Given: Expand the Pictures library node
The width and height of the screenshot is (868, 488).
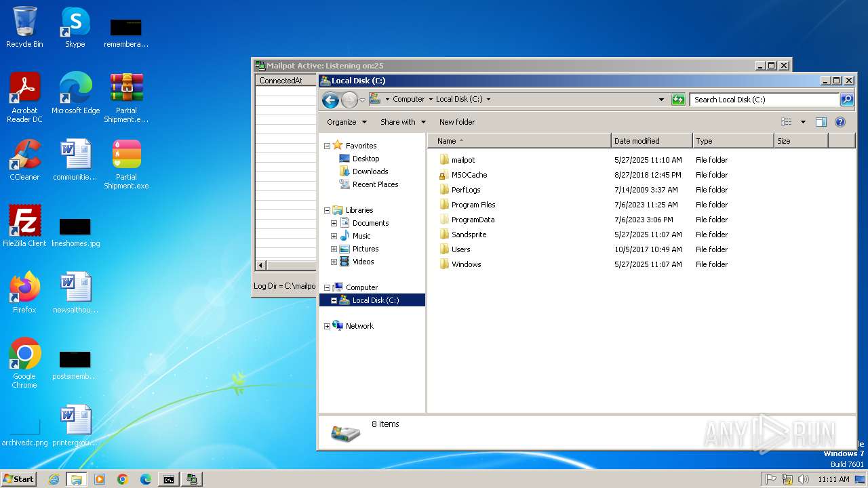Looking at the screenshot, I should [x=334, y=249].
